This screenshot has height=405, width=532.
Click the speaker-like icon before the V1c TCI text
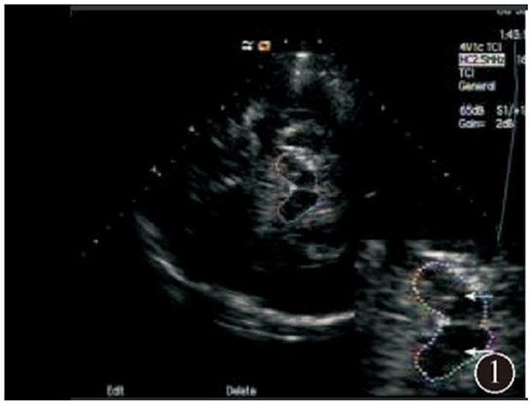point(462,47)
